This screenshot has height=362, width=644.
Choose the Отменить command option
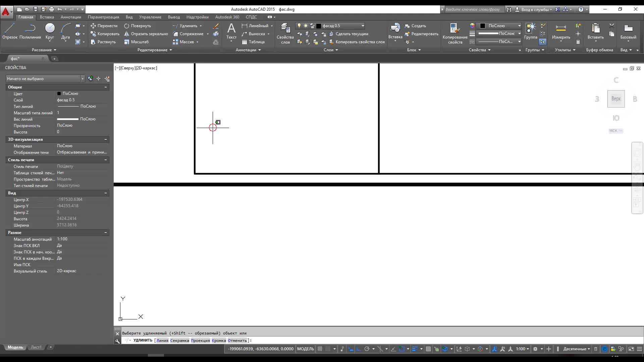point(237,341)
